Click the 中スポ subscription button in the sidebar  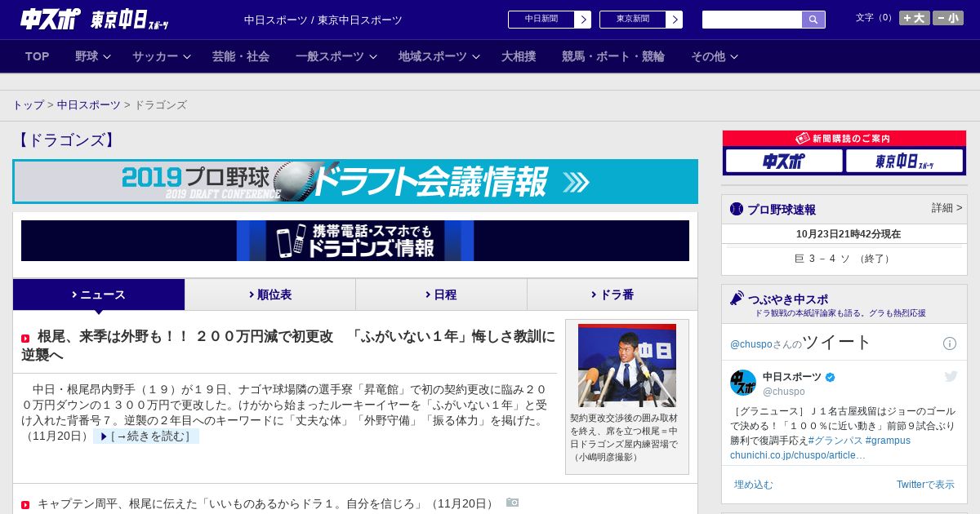pos(784,161)
